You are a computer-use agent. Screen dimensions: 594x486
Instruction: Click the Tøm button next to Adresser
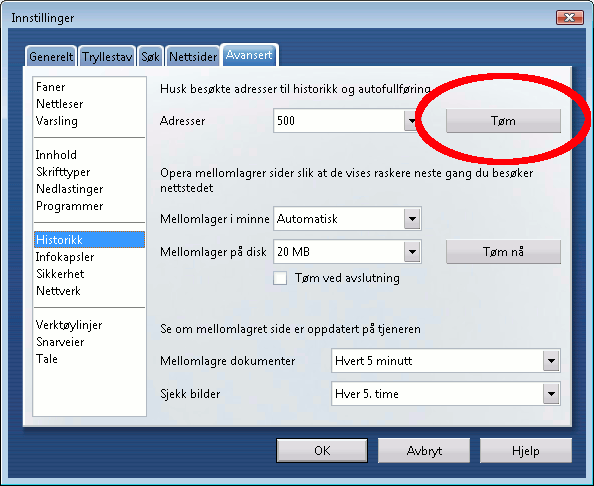click(503, 121)
